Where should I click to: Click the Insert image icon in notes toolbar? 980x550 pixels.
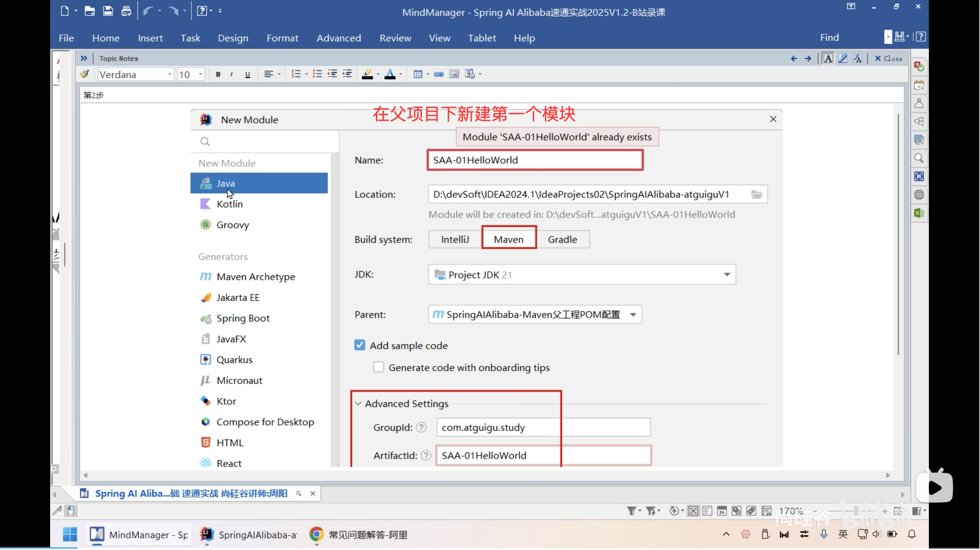[x=454, y=74]
